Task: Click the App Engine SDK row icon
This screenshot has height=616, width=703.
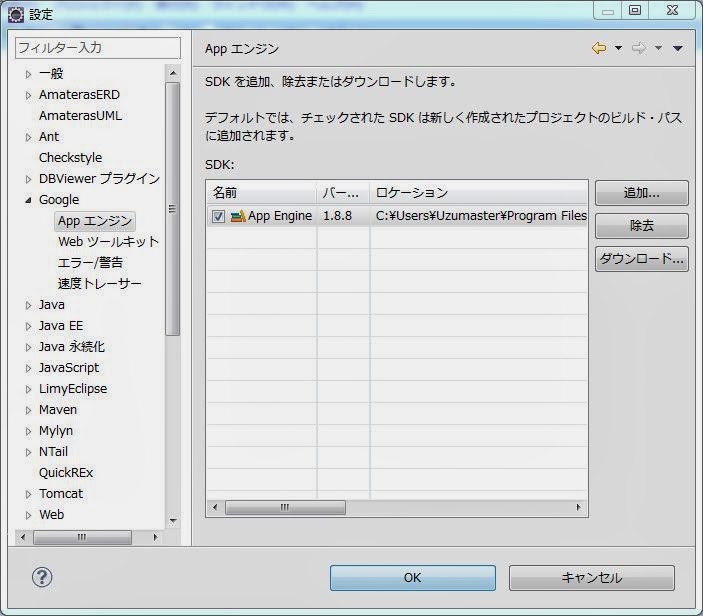Action: pos(238,216)
